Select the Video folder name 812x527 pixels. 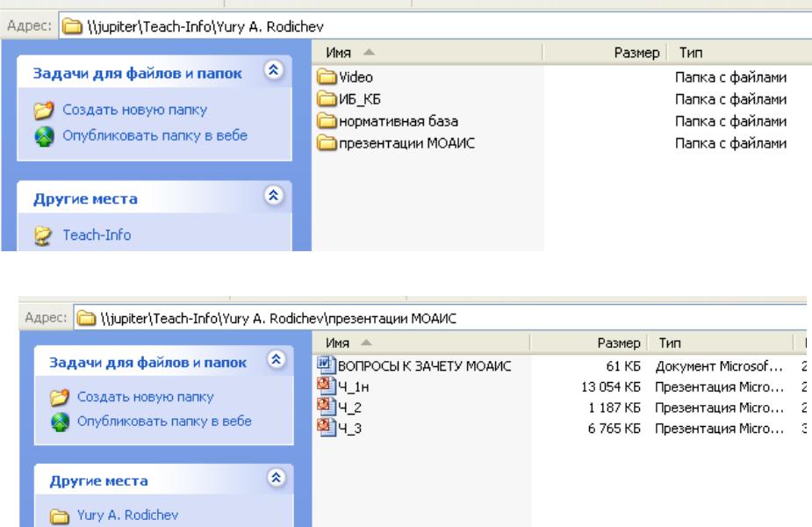point(356,77)
